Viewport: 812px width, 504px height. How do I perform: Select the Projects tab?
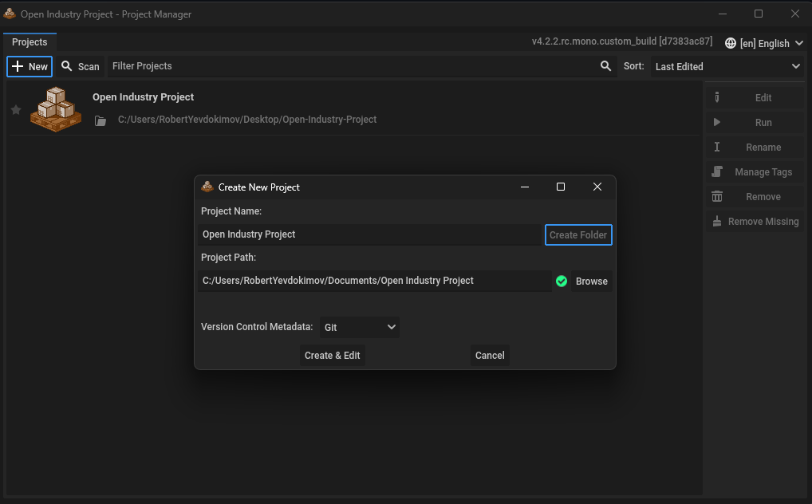(x=30, y=42)
